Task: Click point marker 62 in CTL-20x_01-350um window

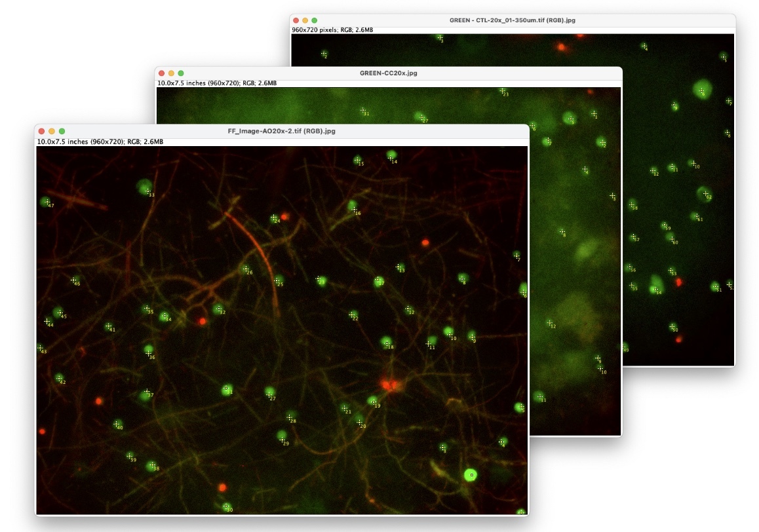Action: coord(706,194)
